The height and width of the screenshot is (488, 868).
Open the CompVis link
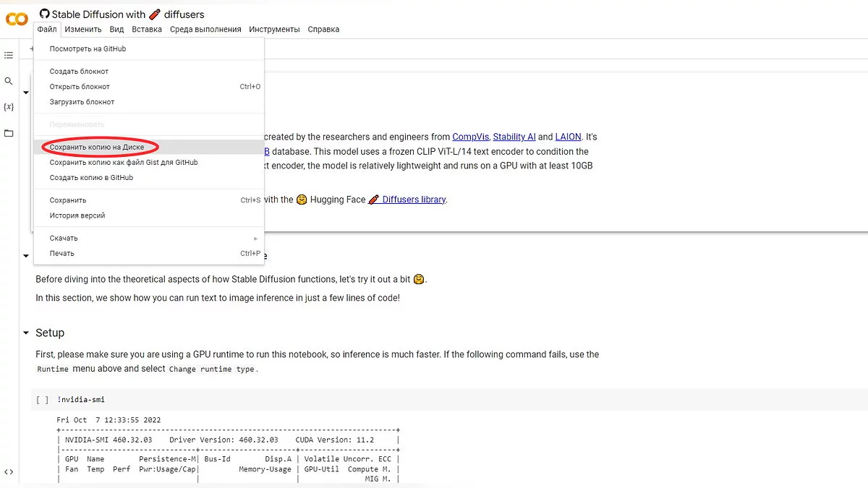coord(470,137)
